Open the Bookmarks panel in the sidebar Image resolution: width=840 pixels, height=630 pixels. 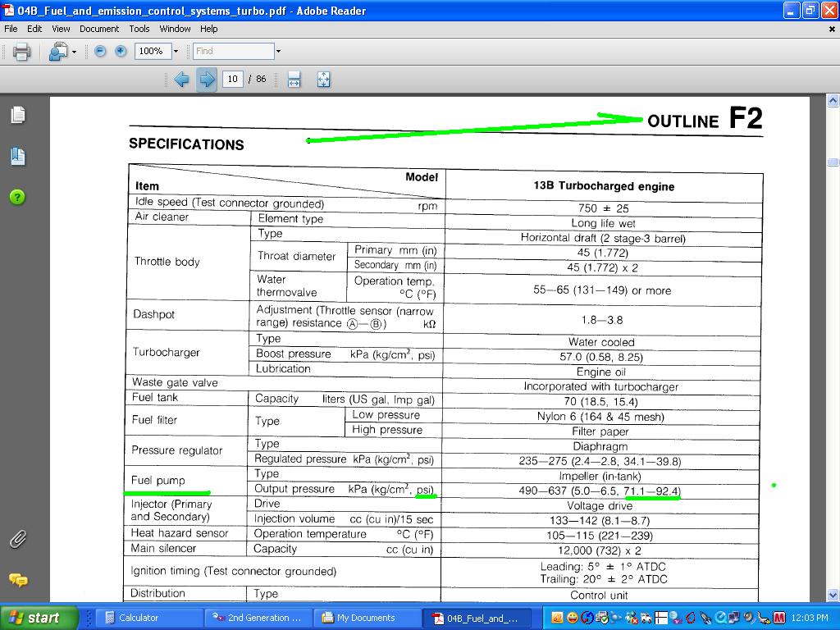(x=17, y=156)
